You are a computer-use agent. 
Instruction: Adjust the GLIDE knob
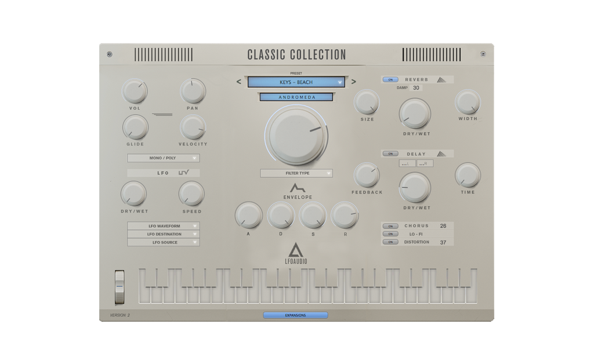135,128
